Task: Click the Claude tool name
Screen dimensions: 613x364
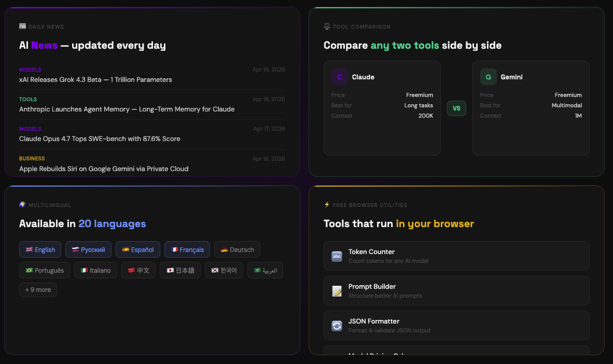Action: pos(363,77)
